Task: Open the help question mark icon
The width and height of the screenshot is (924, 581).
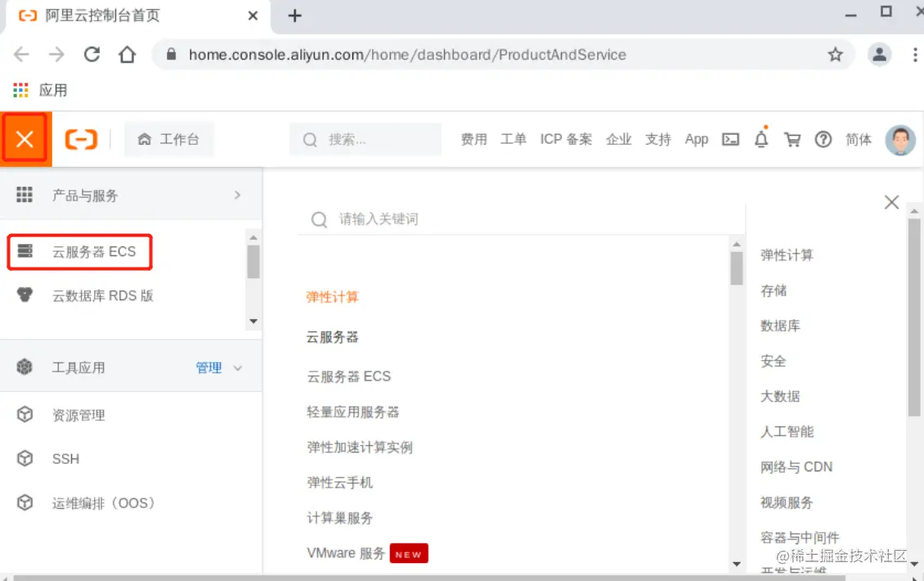Action: click(x=823, y=139)
